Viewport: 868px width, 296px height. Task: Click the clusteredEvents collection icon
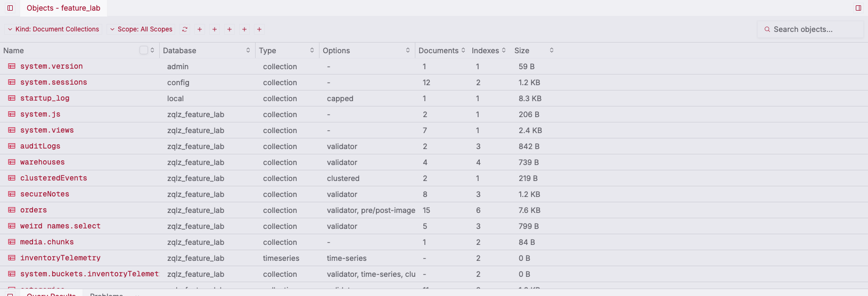12,178
